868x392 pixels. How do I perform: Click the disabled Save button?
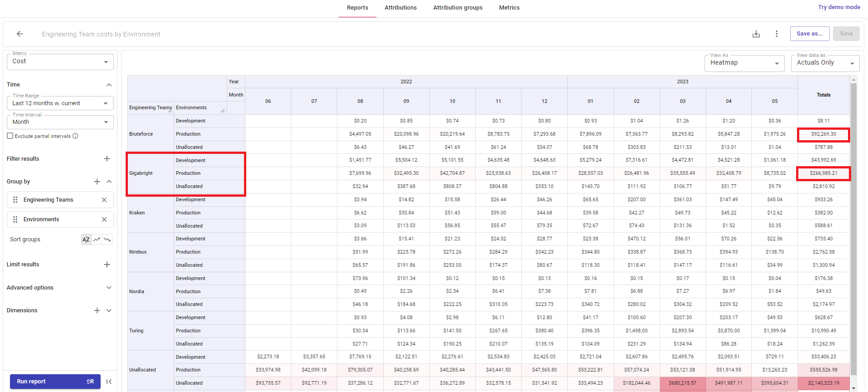pos(846,34)
